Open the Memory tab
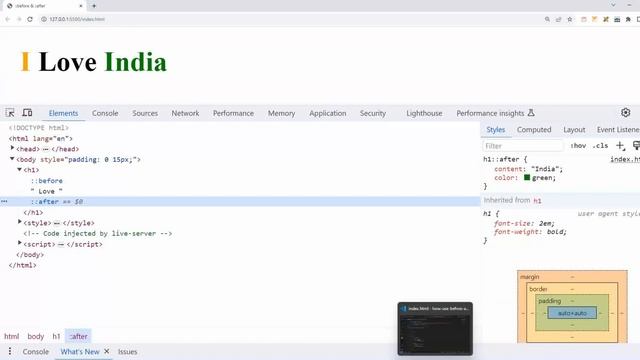The width and height of the screenshot is (640, 360). pyautogui.click(x=281, y=113)
